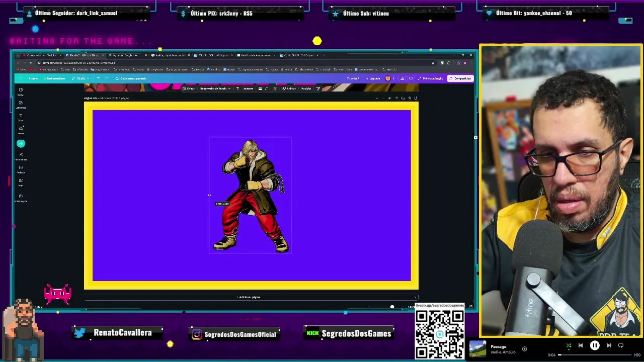Click the browser reload icon
Image resolution: width=644 pixels, height=362 pixels.
(31, 63)
